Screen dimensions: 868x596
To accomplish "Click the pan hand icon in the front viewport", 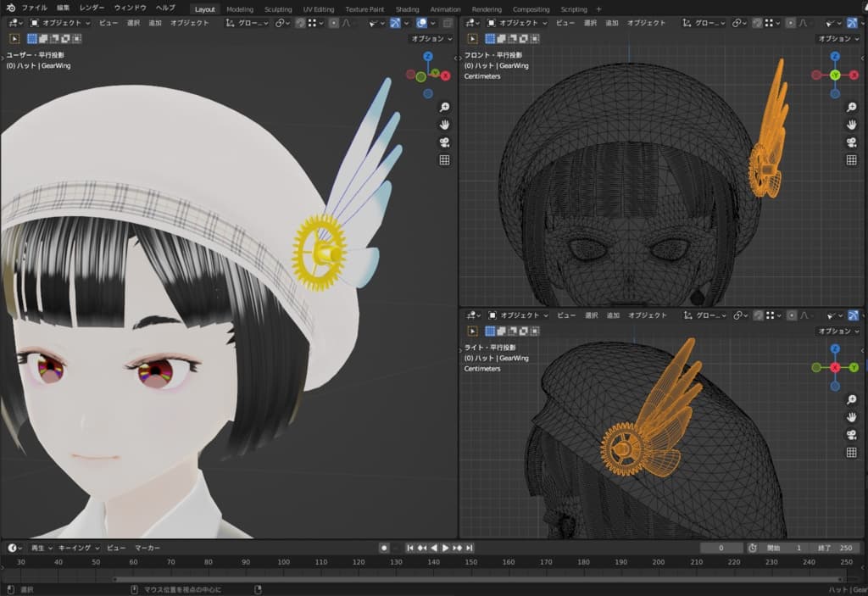I will point(851,125).
